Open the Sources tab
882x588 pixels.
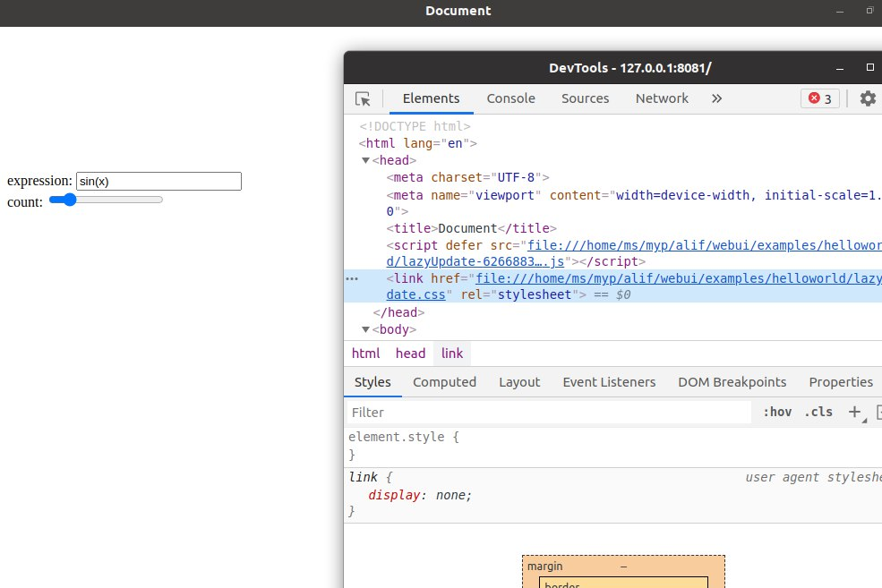tap(585, 98)
